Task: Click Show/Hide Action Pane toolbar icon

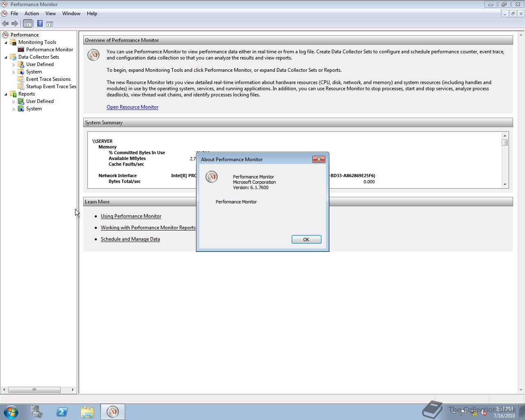Action: [x=50, y=24]
